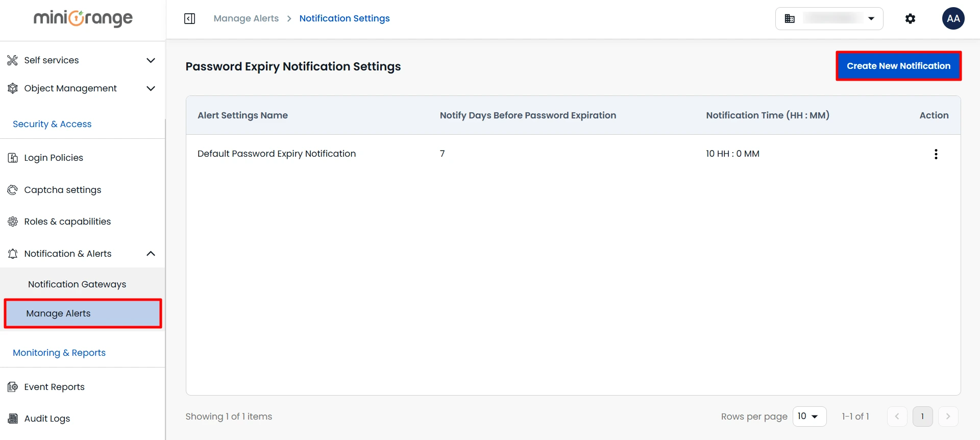Click the Audit Logs icon

[13, 419]
